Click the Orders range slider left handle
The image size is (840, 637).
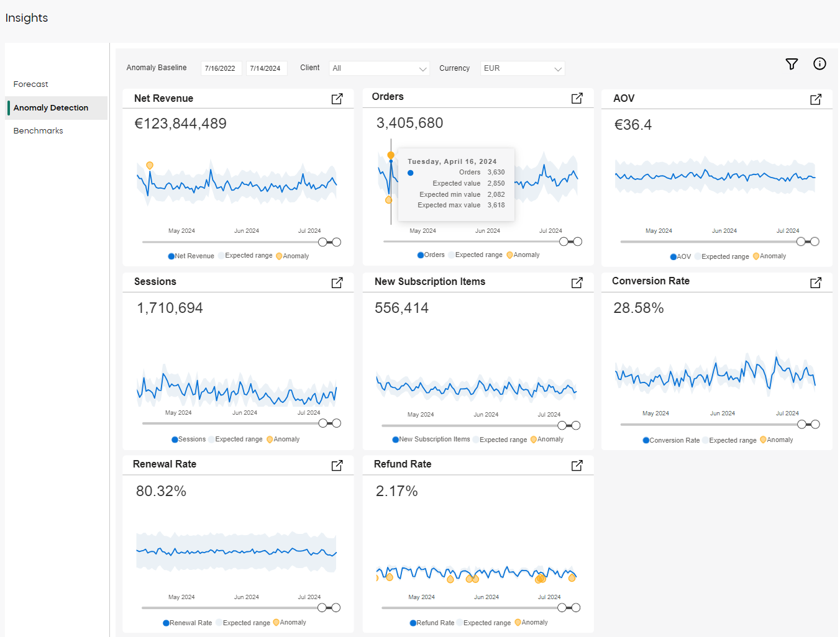[x=564, y=242]
